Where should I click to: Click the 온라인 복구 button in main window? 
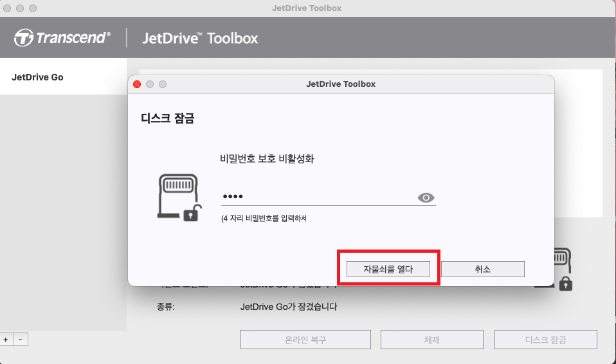click(305, 340)
